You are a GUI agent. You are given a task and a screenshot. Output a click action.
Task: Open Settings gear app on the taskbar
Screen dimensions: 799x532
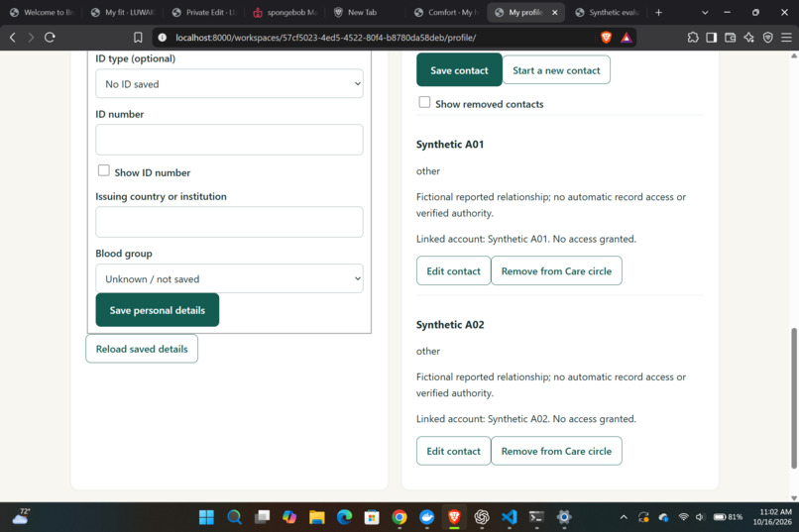pyautogui.click(x=564, y=517)
